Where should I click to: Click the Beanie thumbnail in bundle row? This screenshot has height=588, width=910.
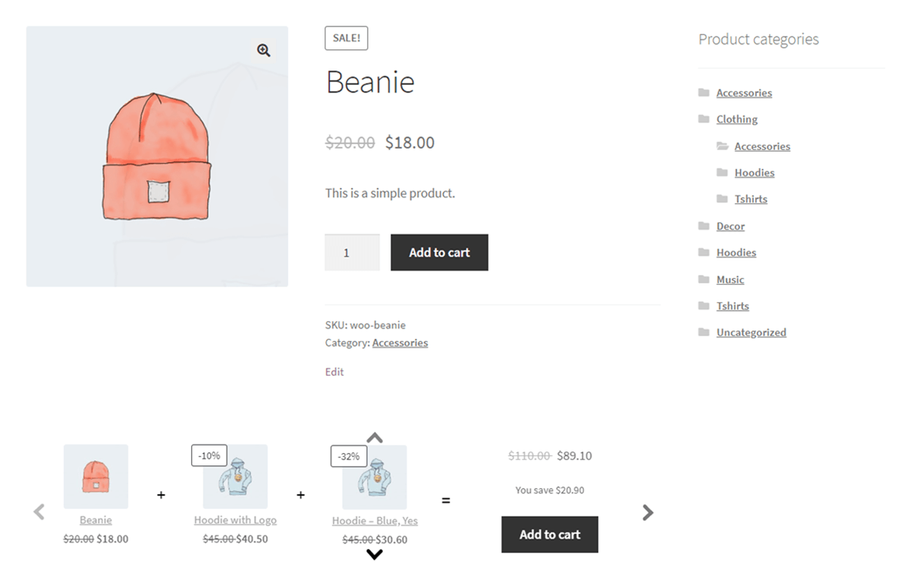96,477
